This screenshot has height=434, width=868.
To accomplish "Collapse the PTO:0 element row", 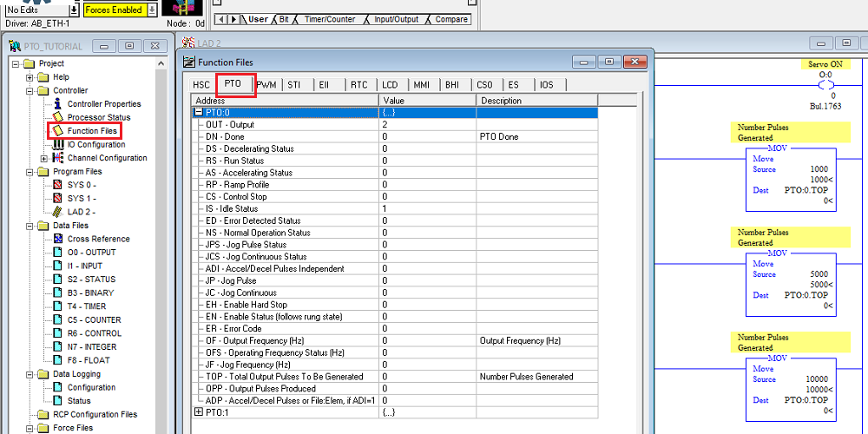I will click(x=199, y=112).
